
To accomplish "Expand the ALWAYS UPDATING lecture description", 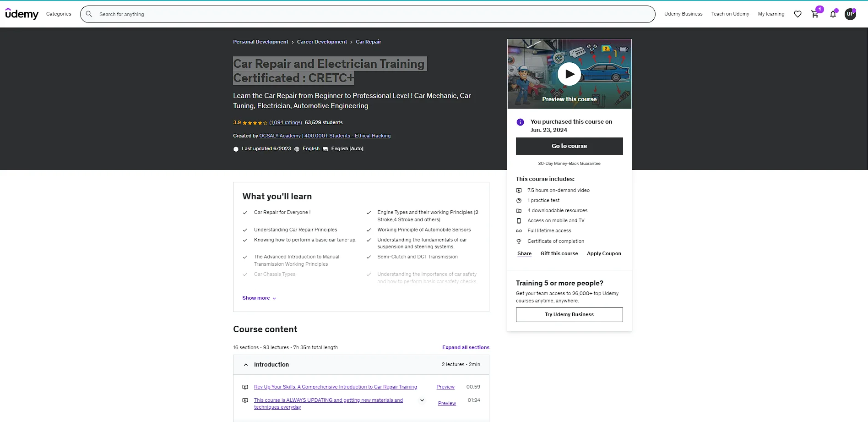I will pos(422,400).
